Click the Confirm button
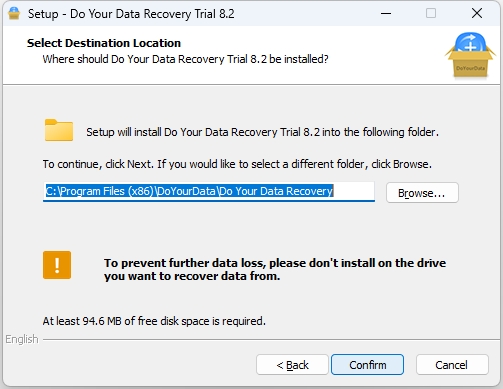 click(367, 365)
